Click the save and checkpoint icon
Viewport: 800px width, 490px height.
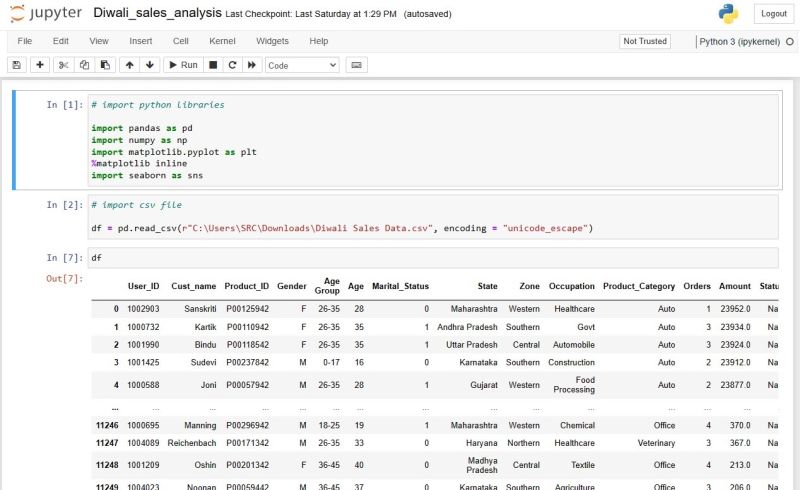tap(17, 65)
